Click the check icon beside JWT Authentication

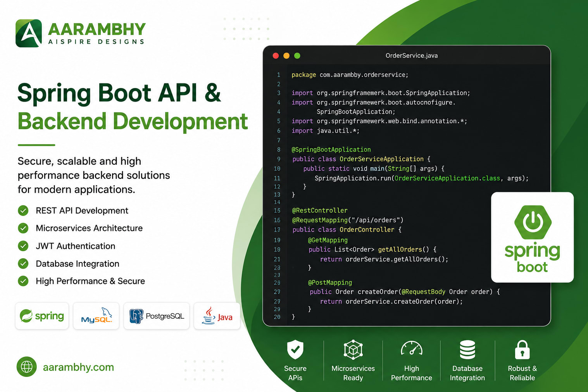(23, 246)
